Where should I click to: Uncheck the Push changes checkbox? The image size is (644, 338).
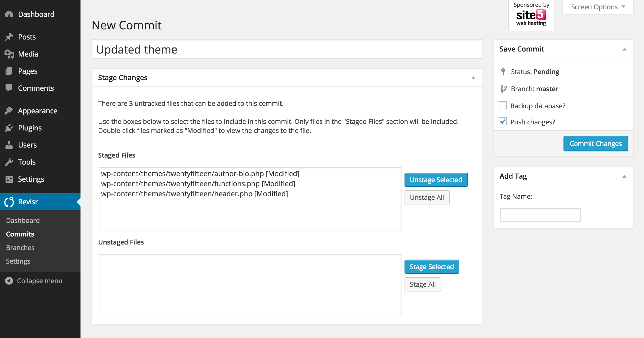click(503, 122)
